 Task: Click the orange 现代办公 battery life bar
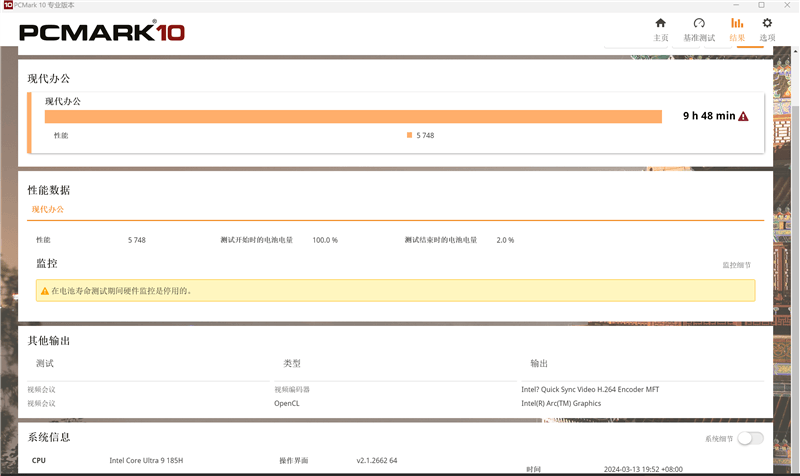tap(353, 117)
